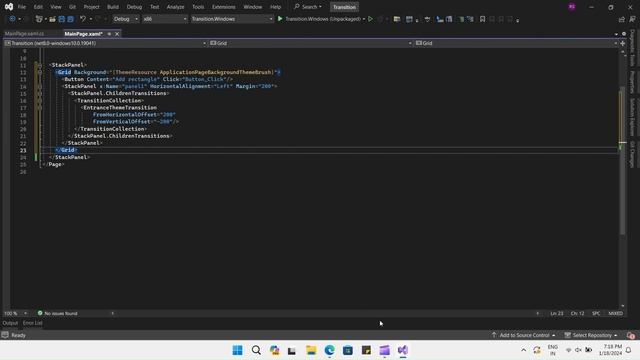Click the feedback icon top right
Screen dimensions: 640x360
(632, 19)
